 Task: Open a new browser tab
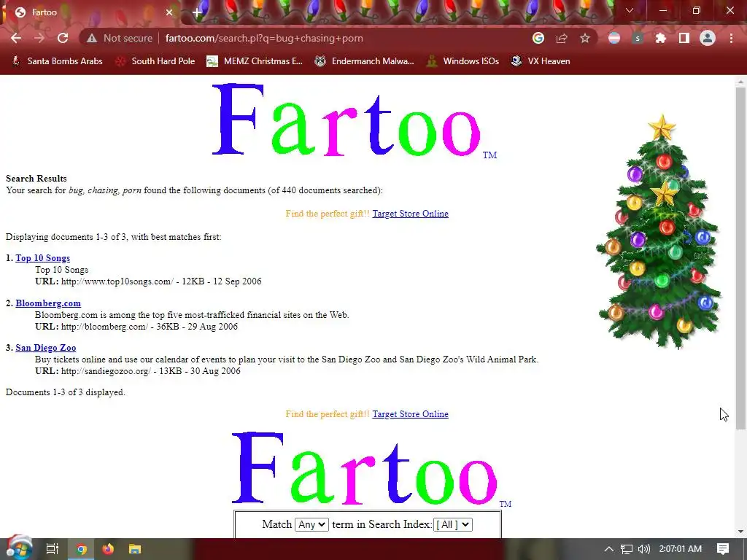point(197,12)
